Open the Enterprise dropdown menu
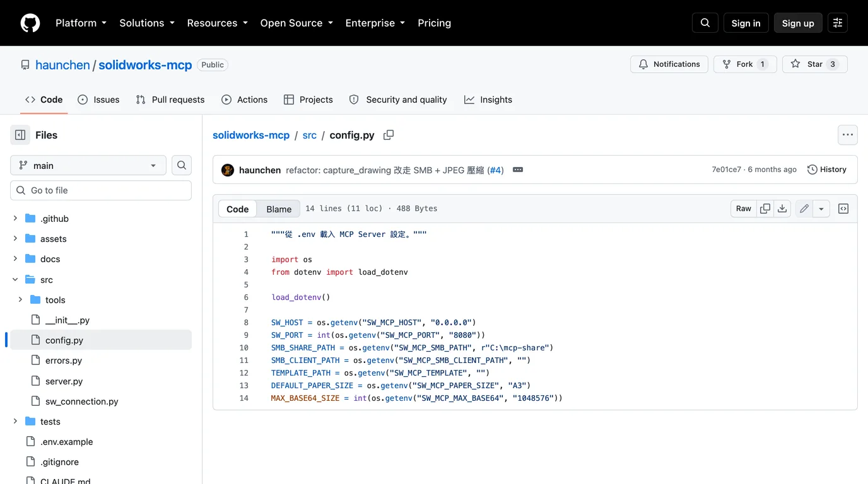Image resolution: width=868 pixels, height=484 pixels. [375, 23]
